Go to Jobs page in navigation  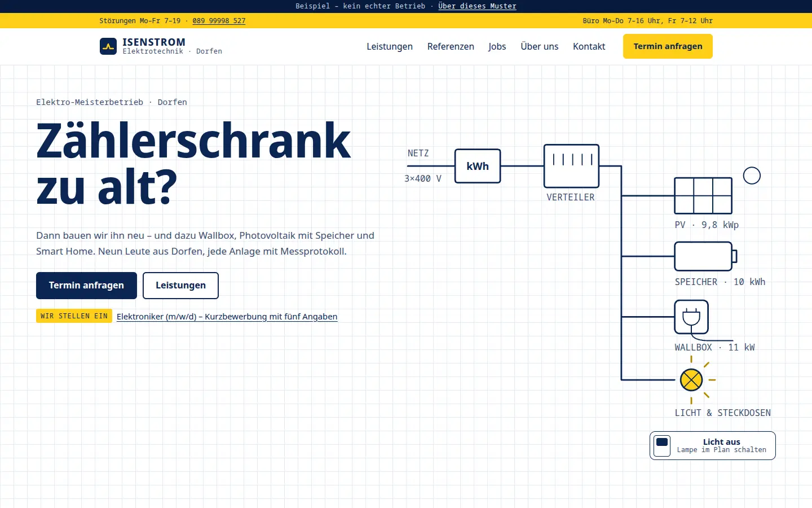pyautogui.click(x=497, y=46)
